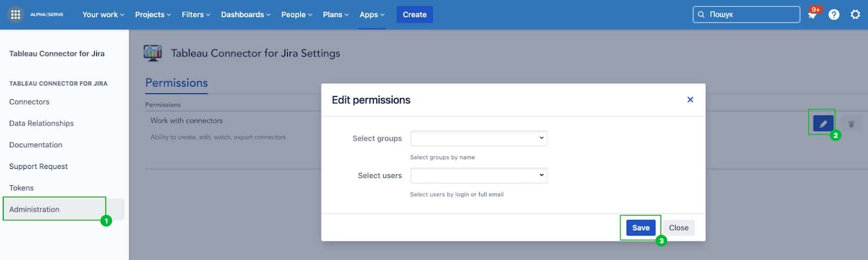Click the Tableau Connector for Jira sidebar title
Viewport: 868px width, 260px height.
(57, 54)
